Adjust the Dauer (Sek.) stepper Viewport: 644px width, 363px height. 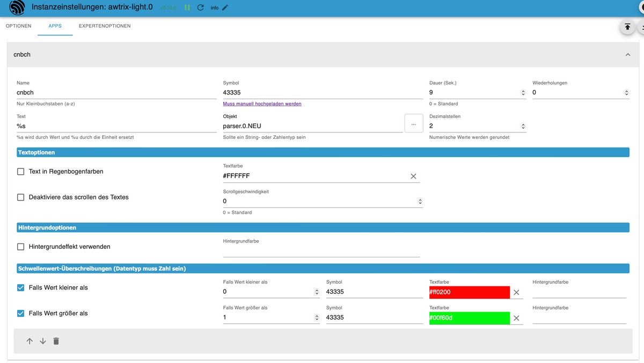point(523,93)
